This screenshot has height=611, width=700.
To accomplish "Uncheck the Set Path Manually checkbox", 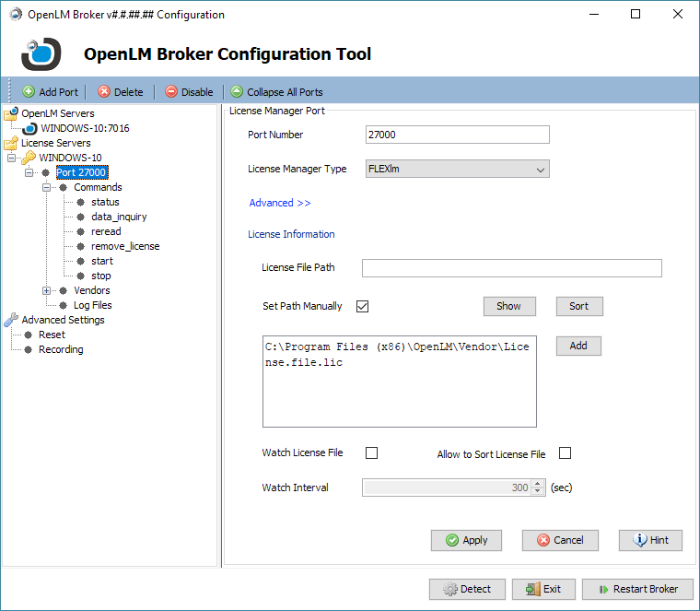I will (x=362, y=306).
